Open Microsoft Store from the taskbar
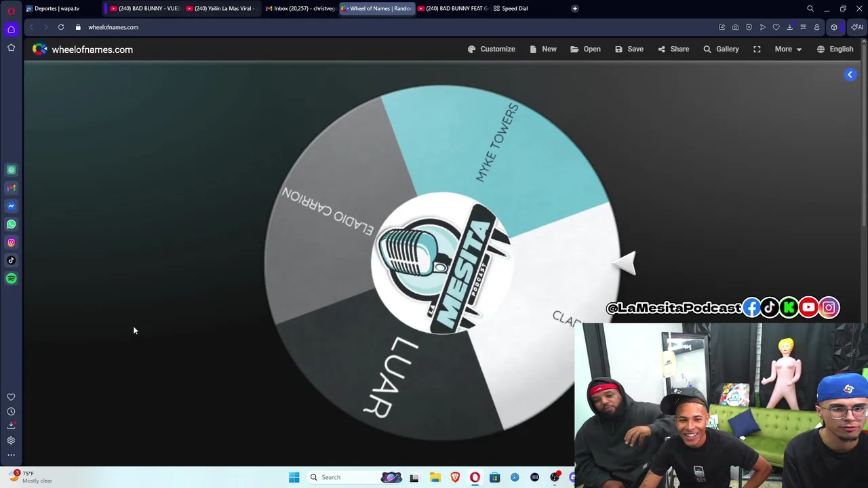The height and width of the screenshot is (488, 868). tap(494, 477)
